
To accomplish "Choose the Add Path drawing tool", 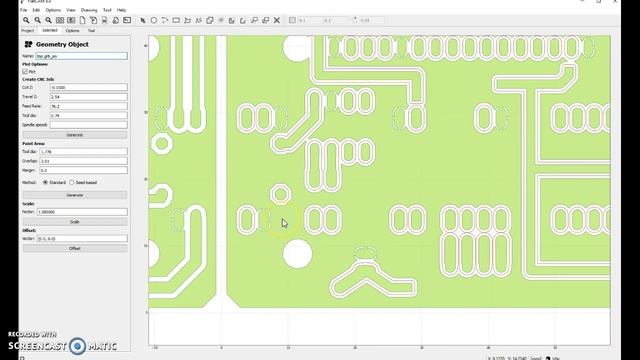I will point(198,20).
